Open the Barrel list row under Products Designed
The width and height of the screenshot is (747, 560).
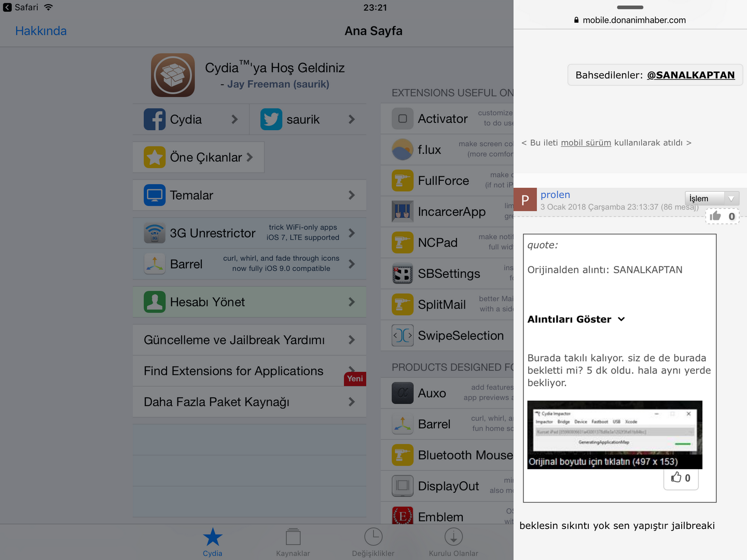[x=447, y=424]
